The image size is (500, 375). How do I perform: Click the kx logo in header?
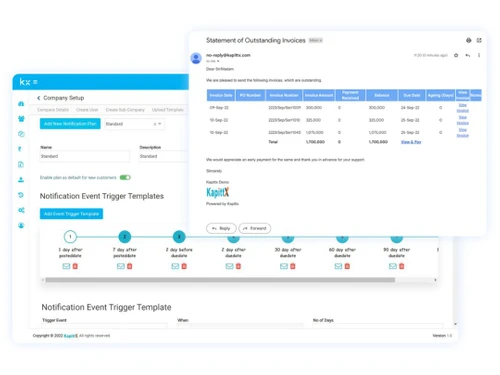pyautogui.click(x=25, y=82)
